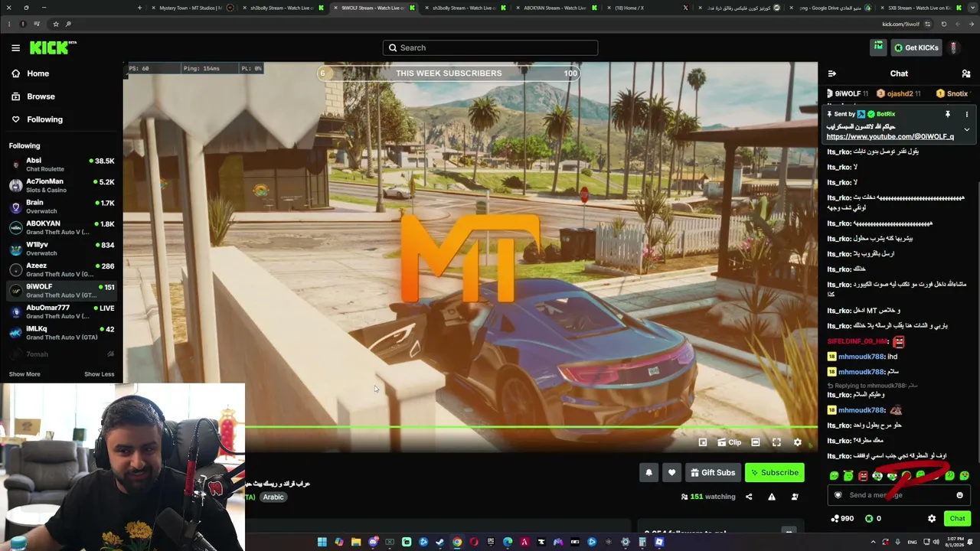
Task: Subscribe to the channel
Action: [775, 473]
